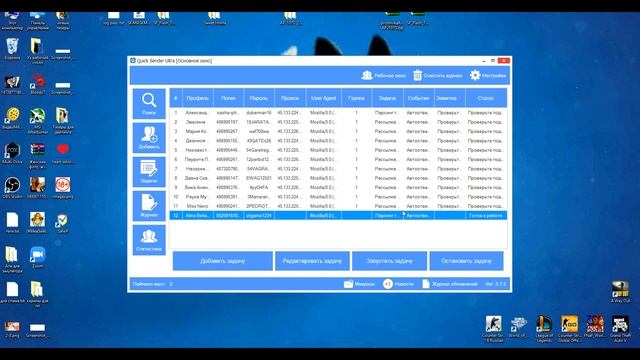This screenshot has width=640, height=360.
Task: Click the Задача column header
Action: point(387,98)
